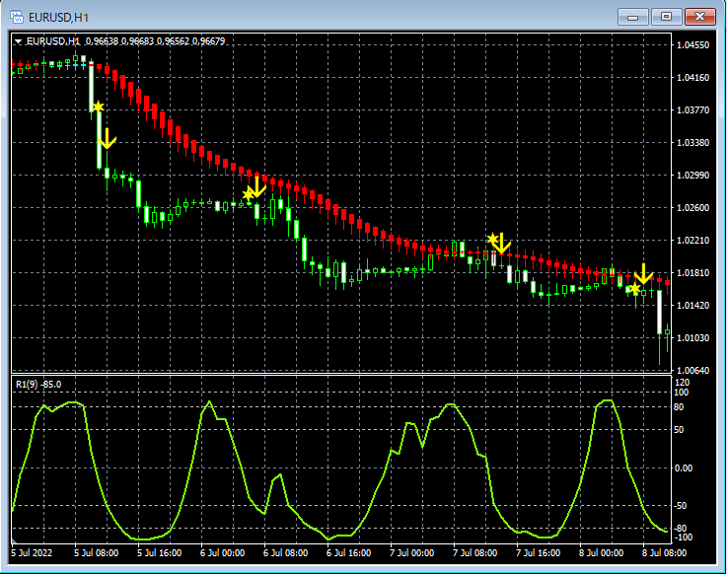Click the EURUSD,H1 title bar text

(58, 18)
